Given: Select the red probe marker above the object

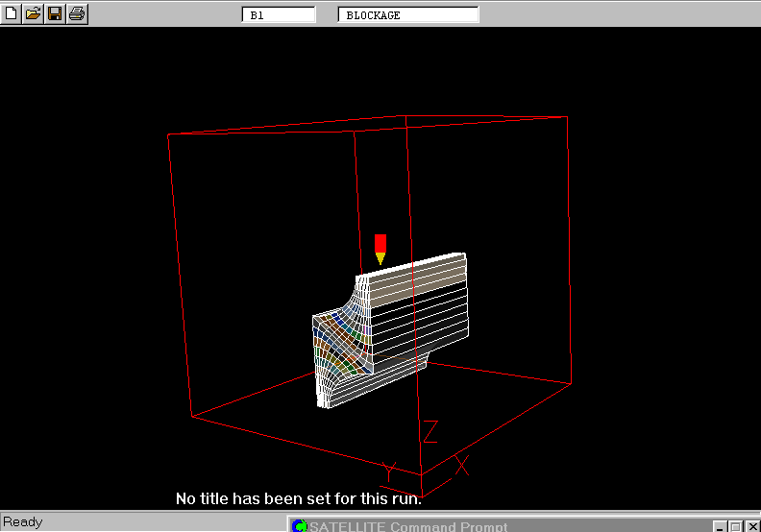Looking at the screenshot, I should pos(380,242).
